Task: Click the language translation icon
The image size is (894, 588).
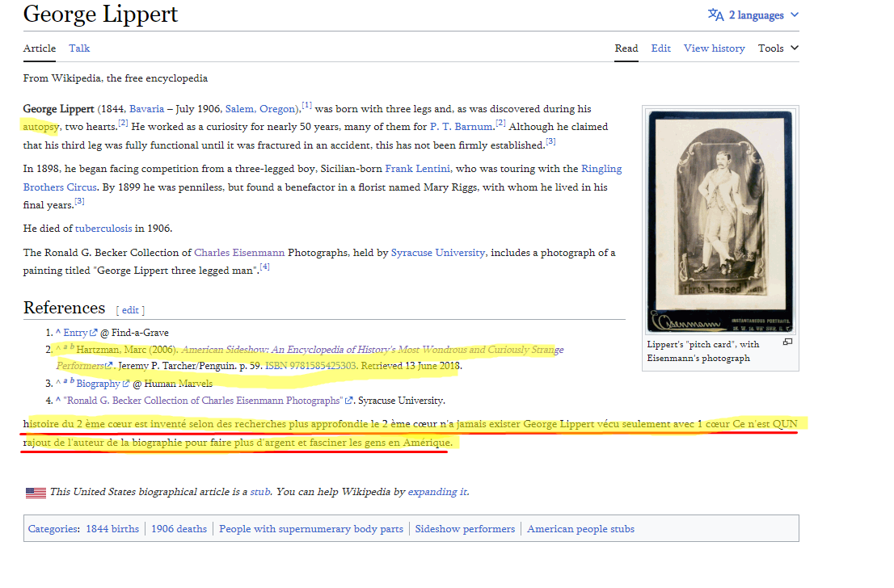Action: coord(715,15)
